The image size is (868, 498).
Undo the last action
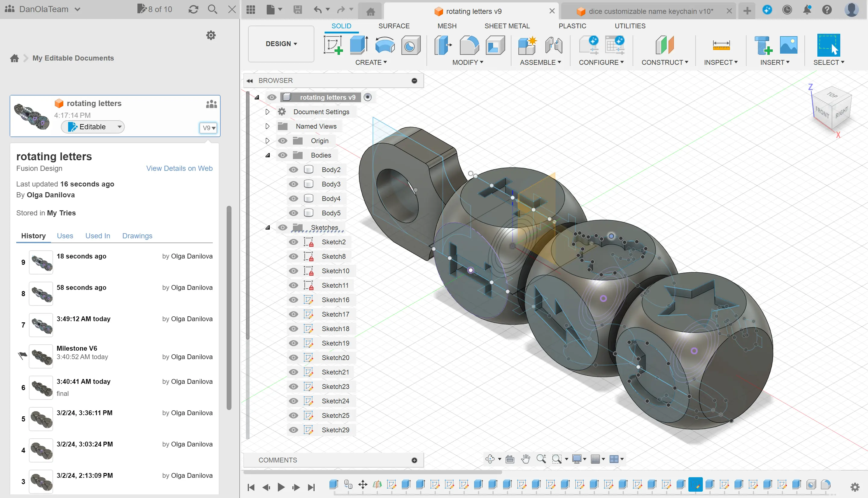point(318,10)
